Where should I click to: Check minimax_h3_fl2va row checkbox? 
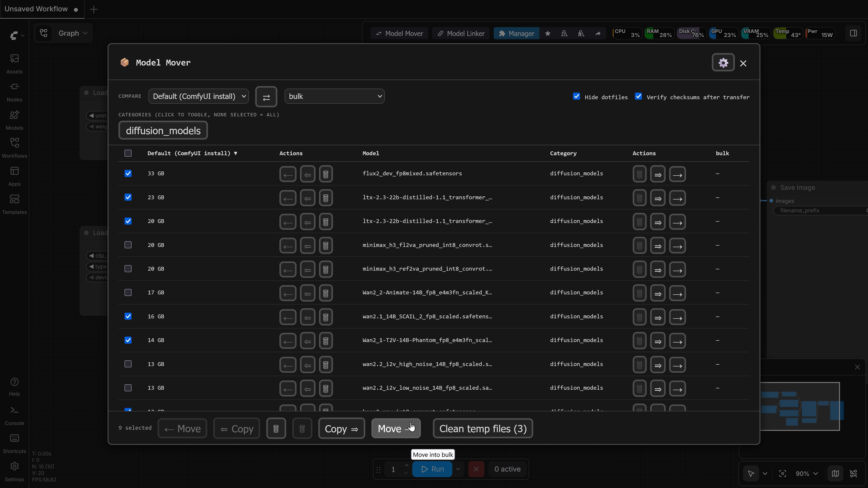(128, 245)
